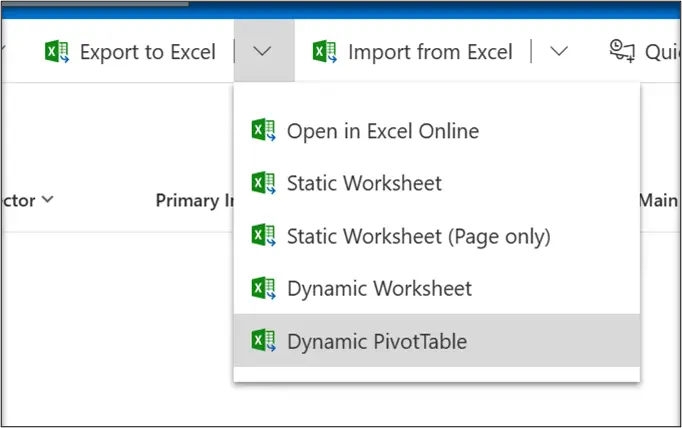682x428 pixels.
Task: Open the column header chevron left of Primary
Action: [47, 200]
